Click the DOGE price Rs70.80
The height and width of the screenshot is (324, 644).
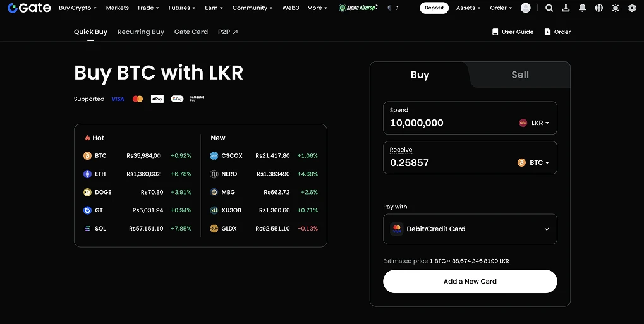pos(152,192)
